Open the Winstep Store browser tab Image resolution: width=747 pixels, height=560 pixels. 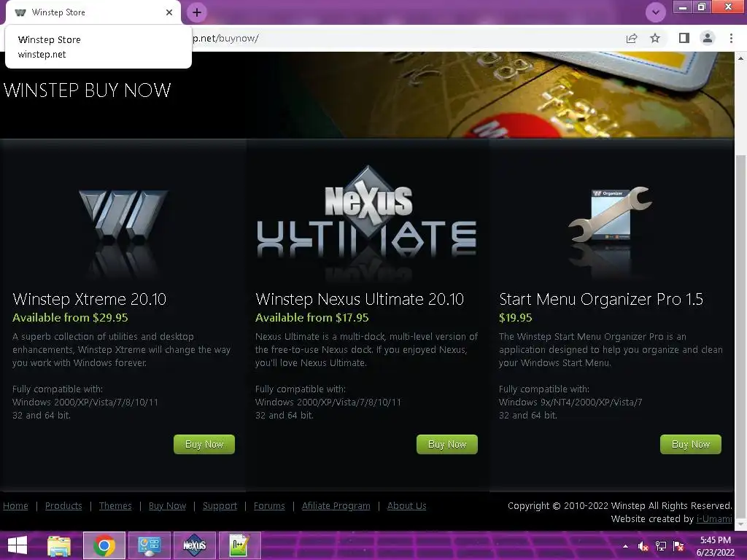93,12
